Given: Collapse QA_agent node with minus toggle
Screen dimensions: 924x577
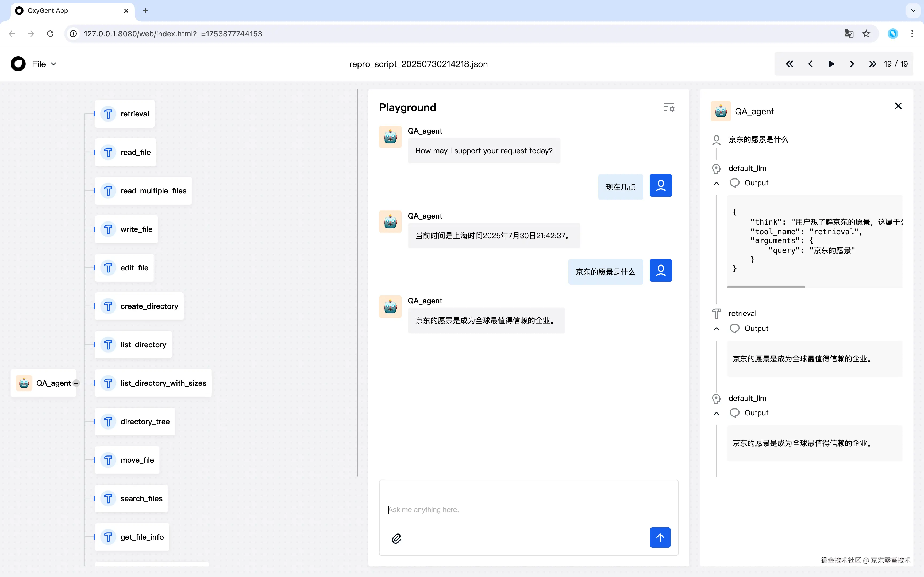Looking at the screenshot, I should 76,383.
